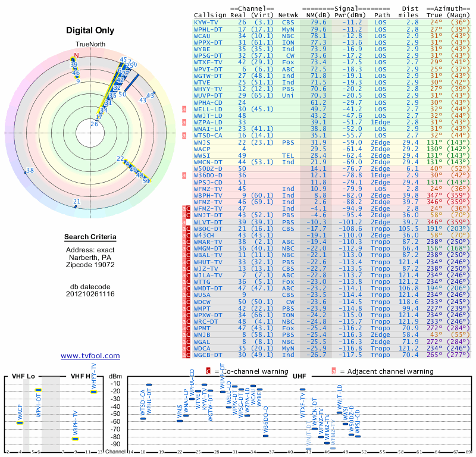Click the WPHA-CD callsign in the table
The image size is (476, 457).
coord(208,102)
